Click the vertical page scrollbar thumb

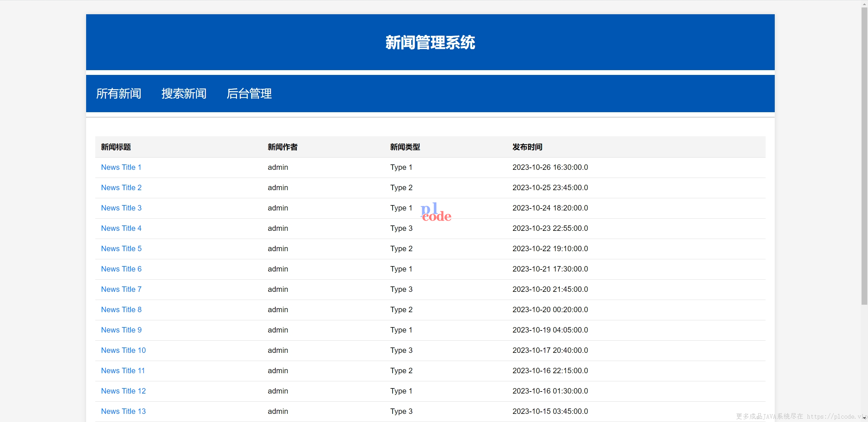[864, 156]
